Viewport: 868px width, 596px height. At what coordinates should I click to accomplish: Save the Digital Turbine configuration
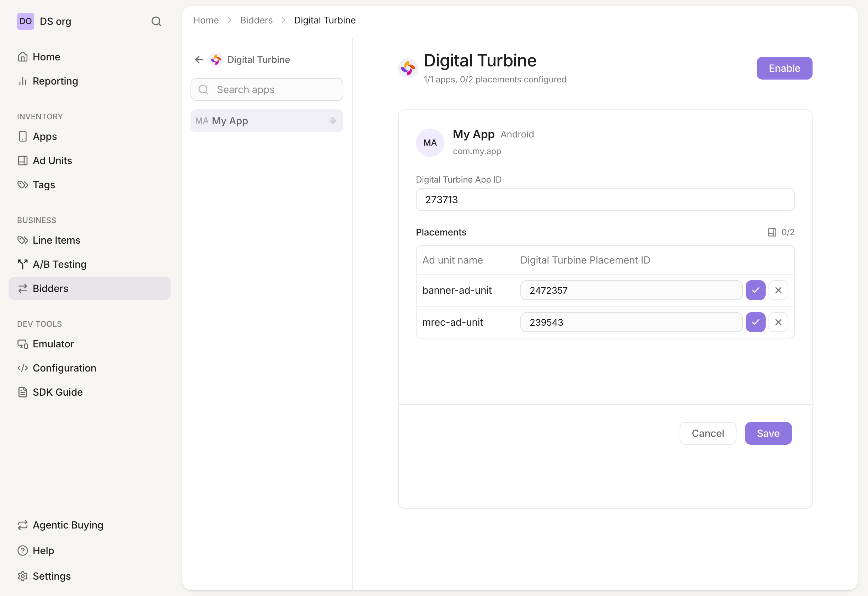(768, 433)
